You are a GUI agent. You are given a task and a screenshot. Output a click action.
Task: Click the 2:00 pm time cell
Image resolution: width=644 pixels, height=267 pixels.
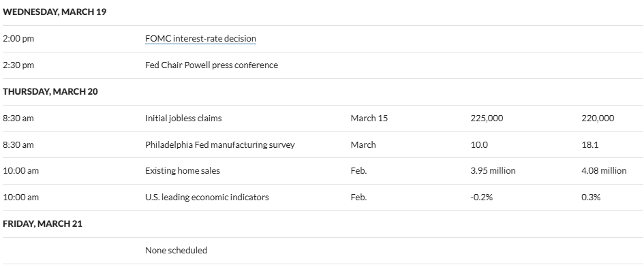click(x=18, y=39)
